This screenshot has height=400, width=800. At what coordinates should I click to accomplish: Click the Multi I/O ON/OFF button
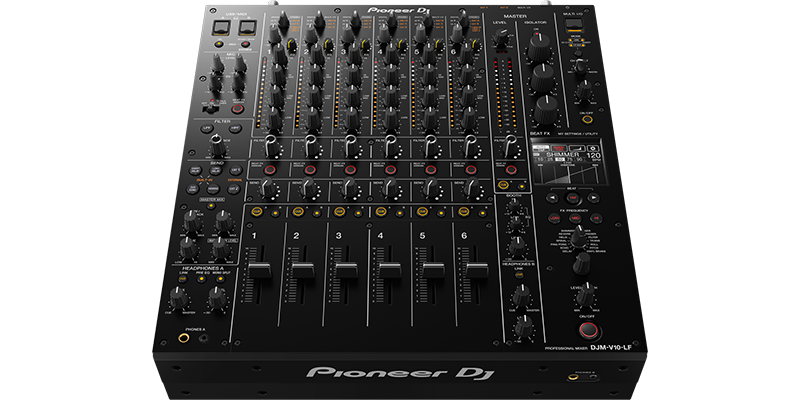click(x=587, y=121)
